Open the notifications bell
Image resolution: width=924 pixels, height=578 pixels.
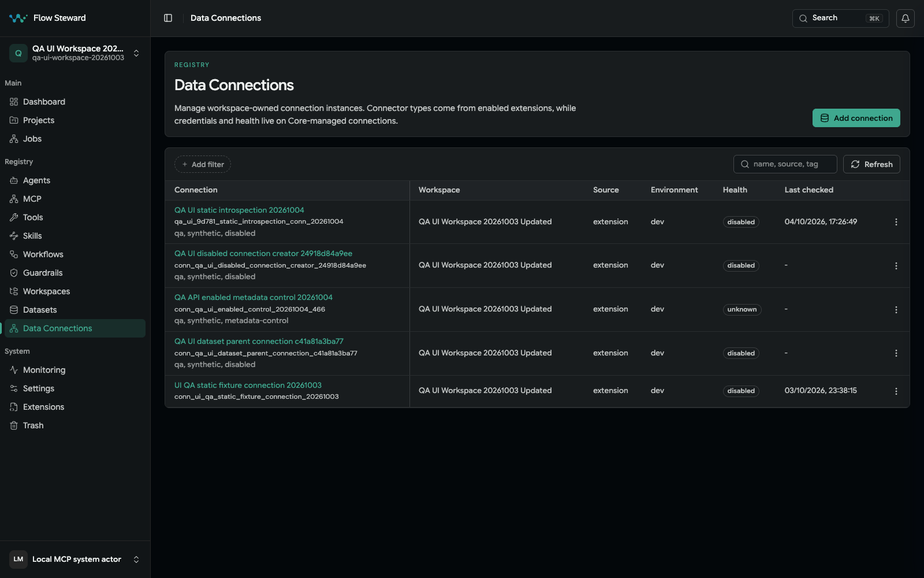tap(906, 18)
